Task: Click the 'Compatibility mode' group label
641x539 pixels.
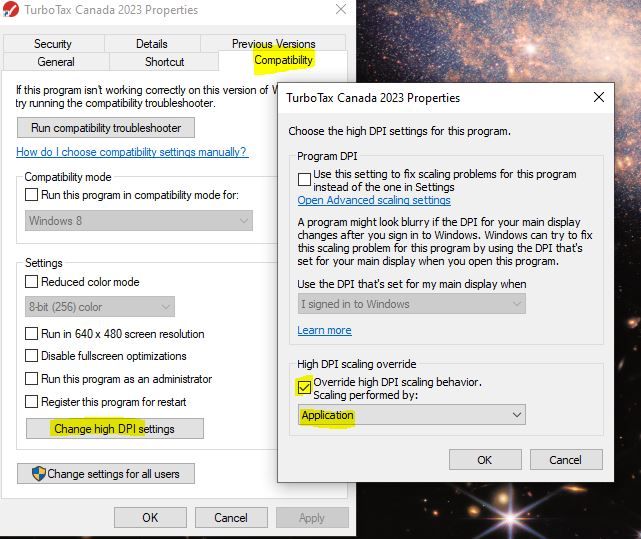Action: 68,177
